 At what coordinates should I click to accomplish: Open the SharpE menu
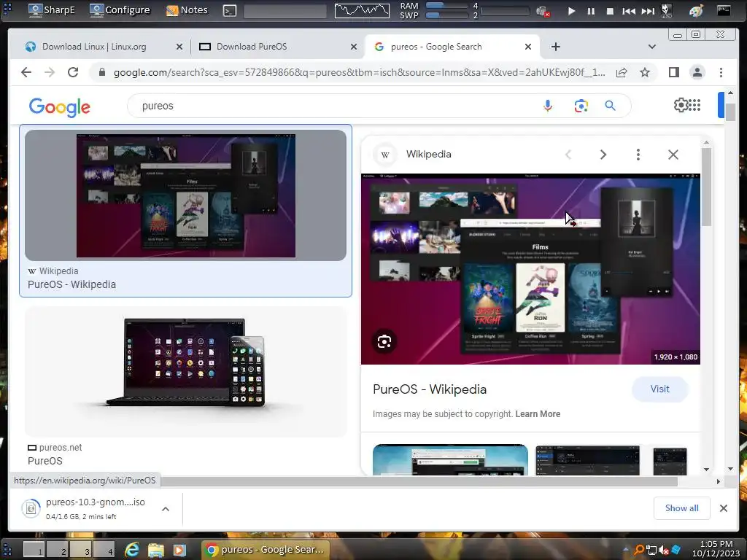click(x=52, y=10)
